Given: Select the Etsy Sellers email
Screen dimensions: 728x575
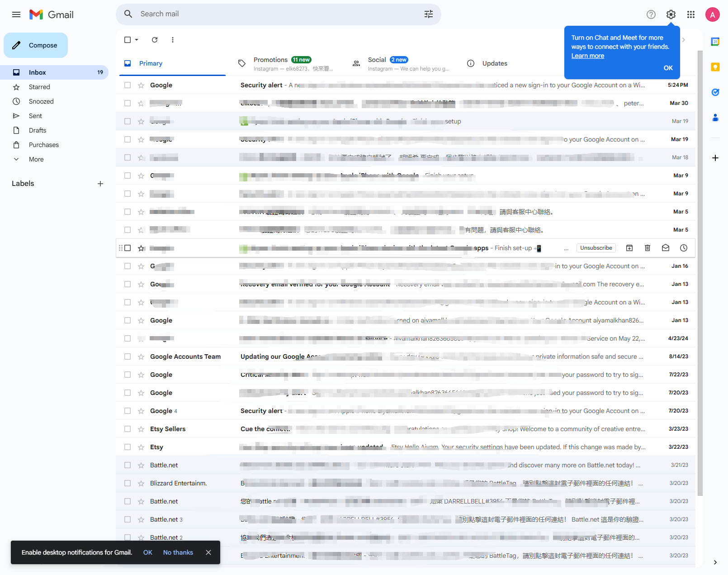Looking at the screenshot, I should (128, 429).
